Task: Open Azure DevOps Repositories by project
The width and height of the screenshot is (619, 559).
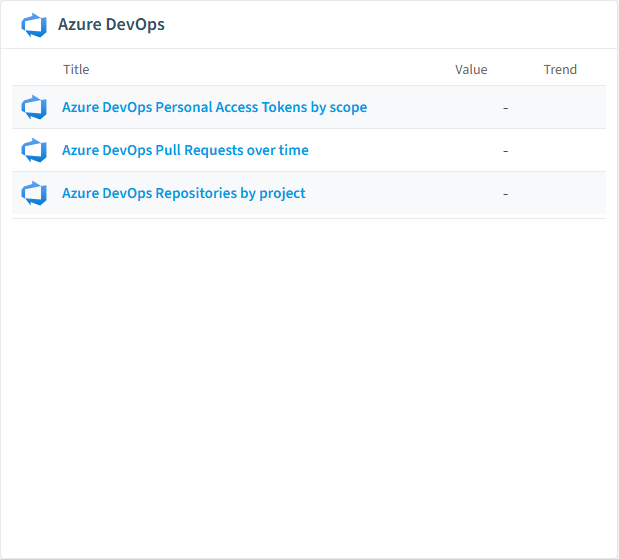Action: (x=184, y=193)
